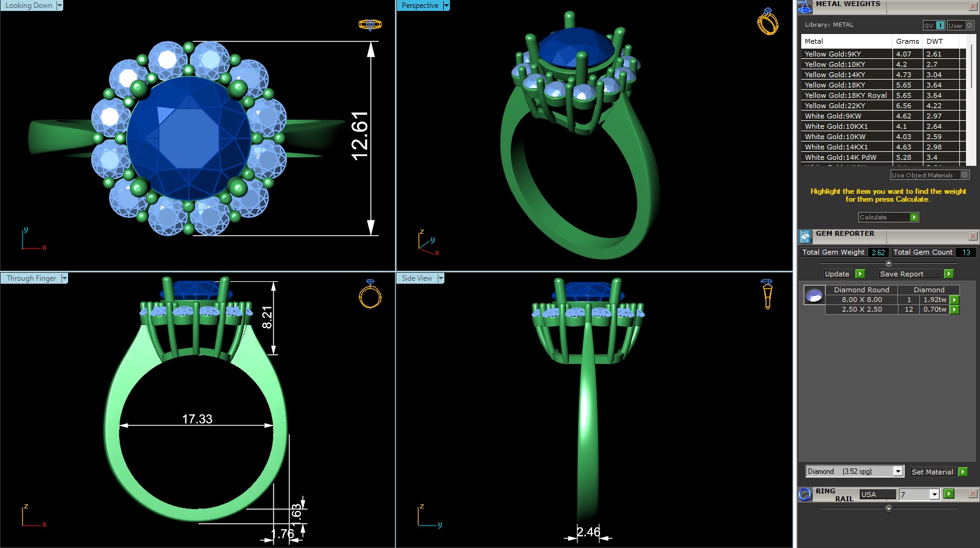Select the White Gold:9KW row
Viewport: 980px width, 548px height.
pos(883,116)
